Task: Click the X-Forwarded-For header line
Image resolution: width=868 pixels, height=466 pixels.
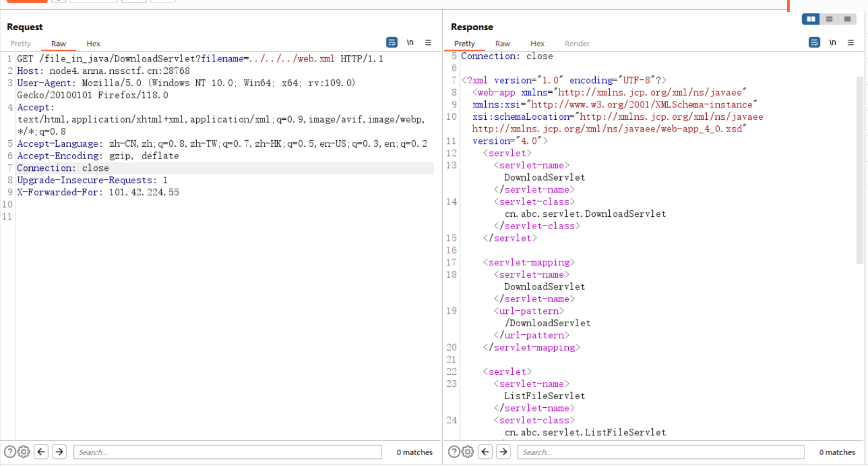Action: coord(98,193)
